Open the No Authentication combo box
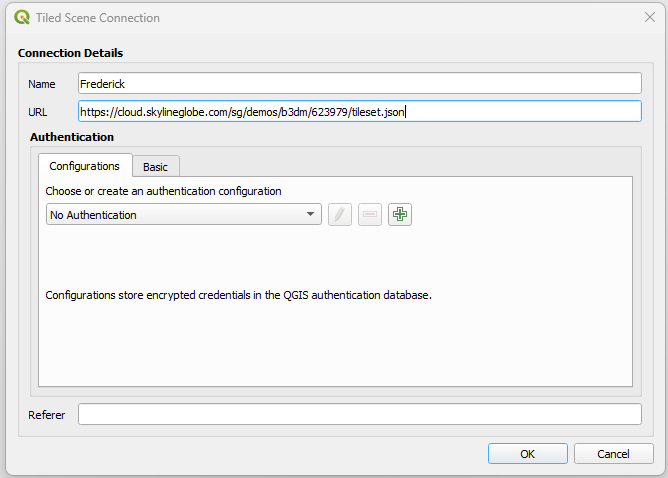The width and height of the screenshot is (668, 478). pyautogui.click(x=184, y=214)
